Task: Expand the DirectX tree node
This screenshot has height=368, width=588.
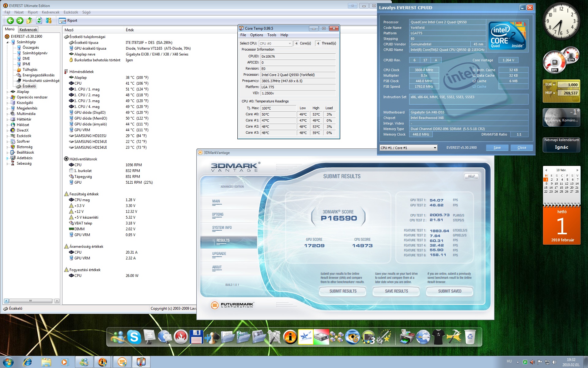Action: click(8, 130)
